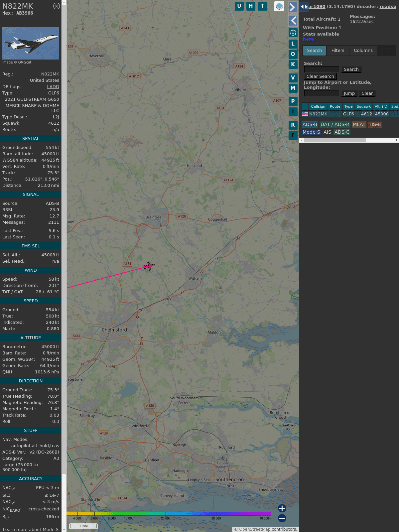Click the N822MK aircraft icon on map

click(x=149, y=266)
